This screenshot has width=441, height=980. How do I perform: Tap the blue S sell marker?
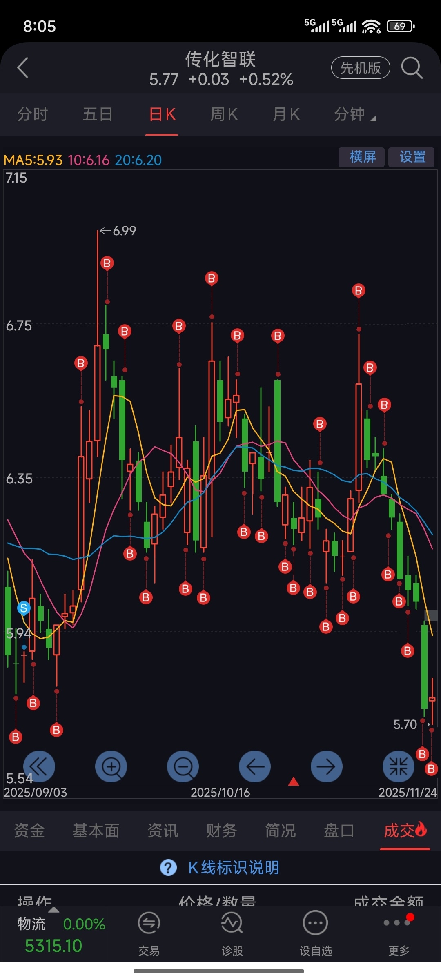[x=24, y=608]
